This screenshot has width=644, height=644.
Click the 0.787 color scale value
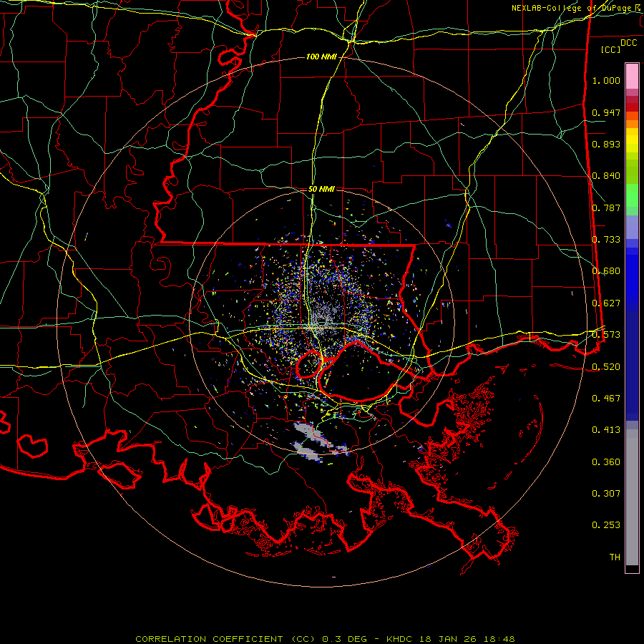[x=606, y=208]
